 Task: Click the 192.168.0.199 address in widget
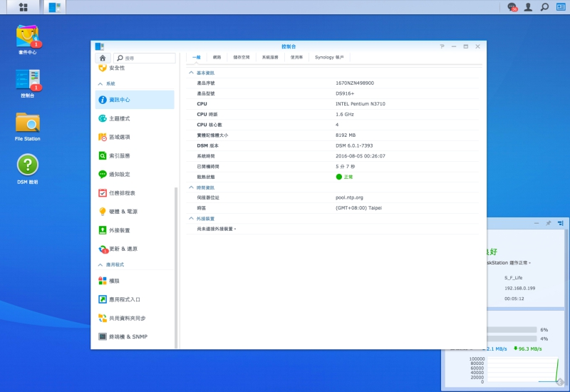(520, 288)
